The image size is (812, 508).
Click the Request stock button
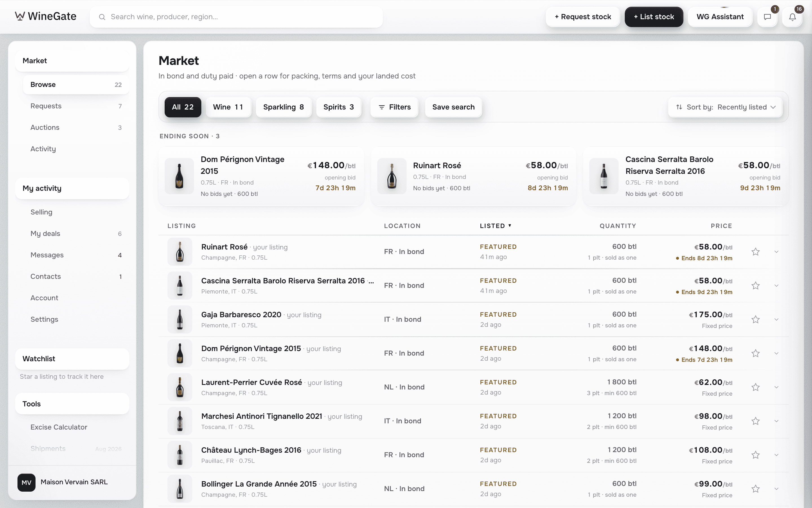coord(583,17)
